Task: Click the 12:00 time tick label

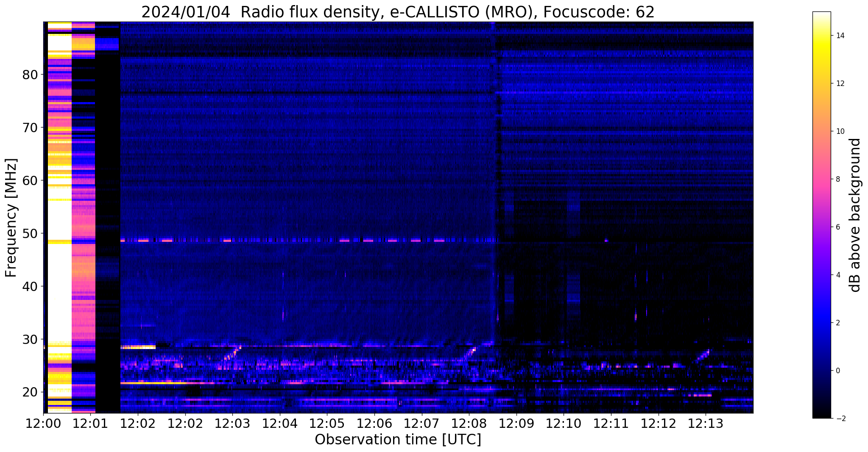Action: coord(43,424)
